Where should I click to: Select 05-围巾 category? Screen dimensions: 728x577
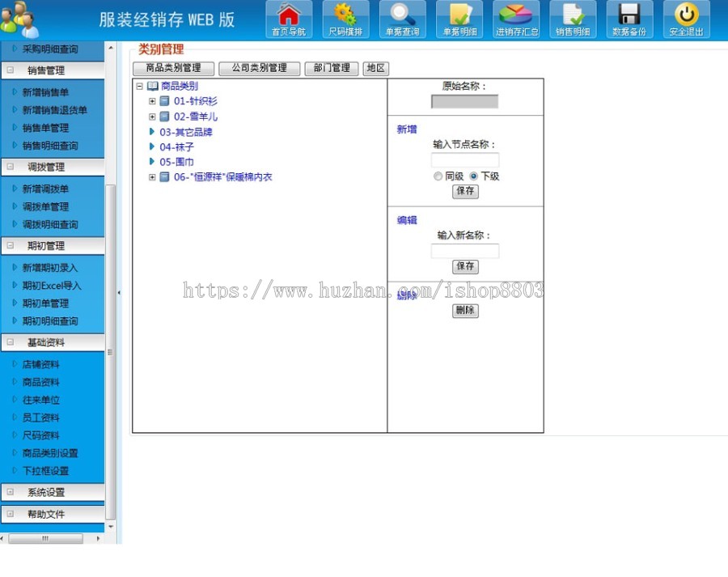[x=177, y=162]
